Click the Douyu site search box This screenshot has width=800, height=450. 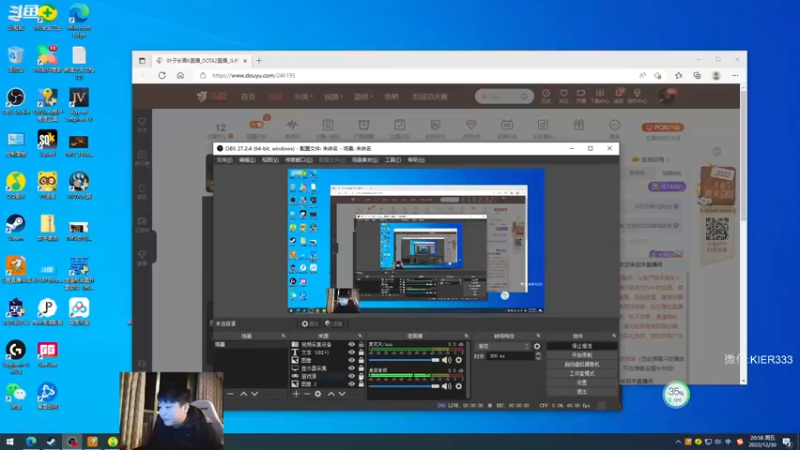point(504,96)
